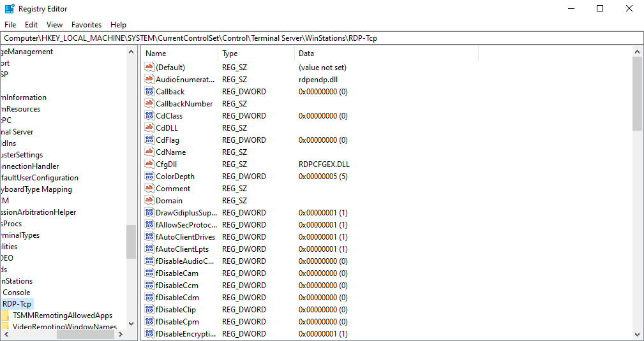Image resolution: width=644 pixels, height=341 pixels.
Task: Select the rdpendp.dll data cell
Action: pos(318,79)
